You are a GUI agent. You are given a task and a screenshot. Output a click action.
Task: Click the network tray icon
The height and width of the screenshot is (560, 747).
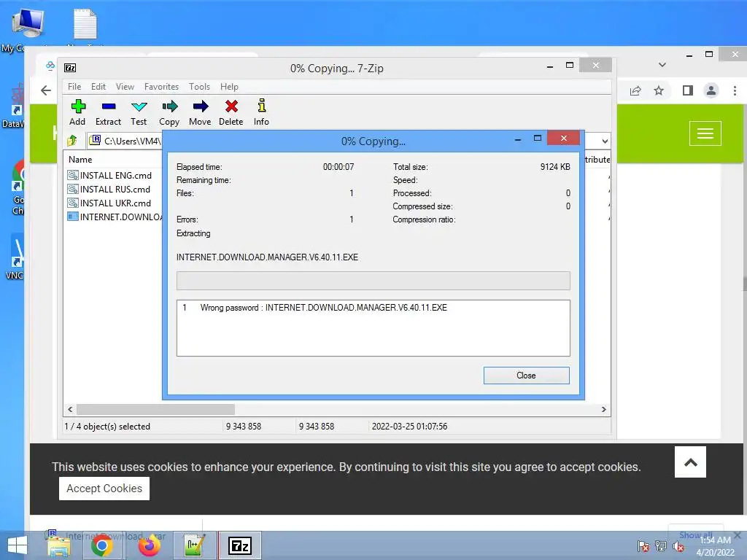[661, 546]
